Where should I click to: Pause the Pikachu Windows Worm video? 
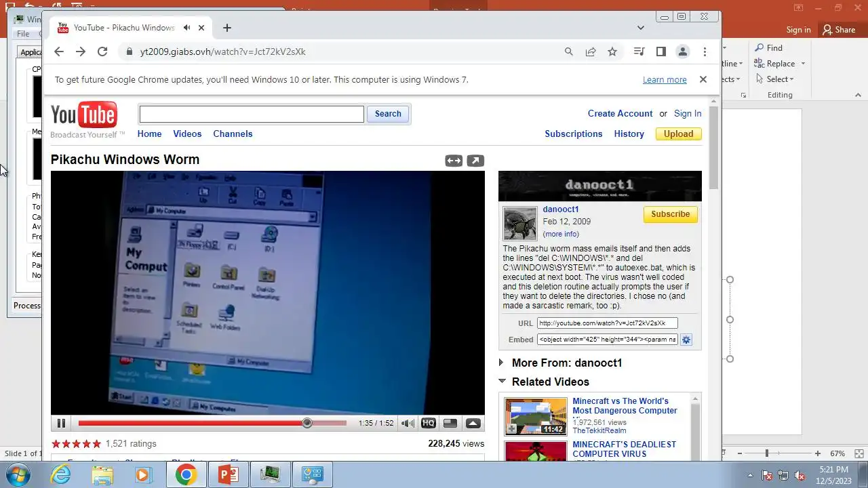click(61, 423)
